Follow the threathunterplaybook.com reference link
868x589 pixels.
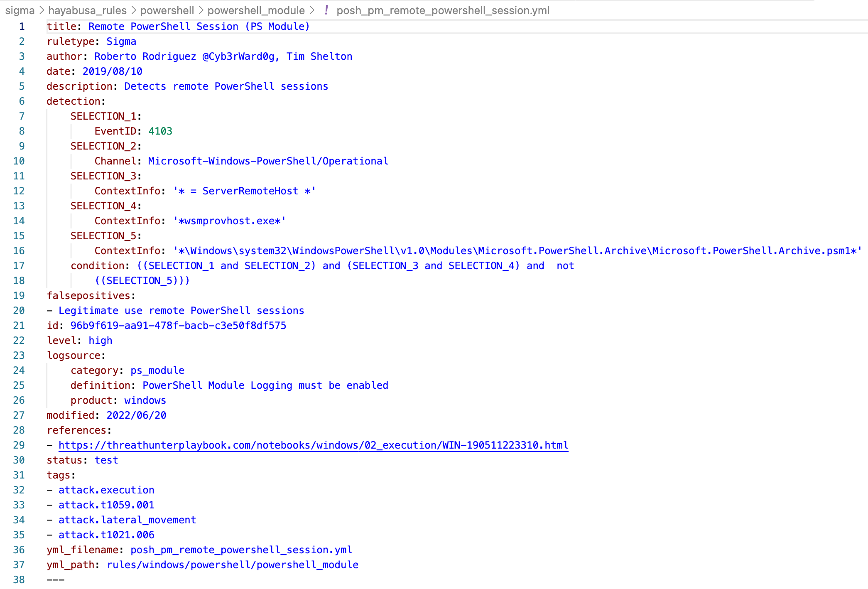(x=314, y=445)
